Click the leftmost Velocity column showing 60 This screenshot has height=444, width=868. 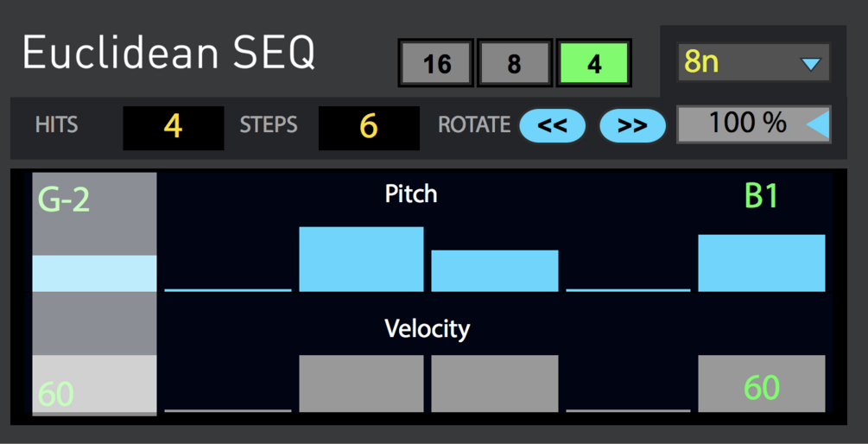tap(94, 385)
